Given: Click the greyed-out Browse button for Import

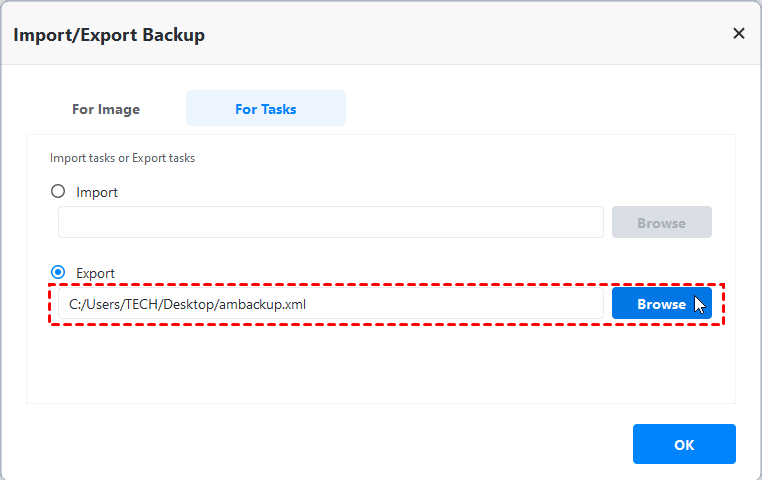Looking at the screenshot, I should 661,222.
